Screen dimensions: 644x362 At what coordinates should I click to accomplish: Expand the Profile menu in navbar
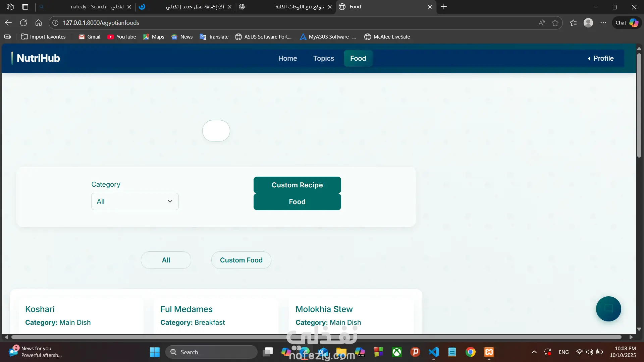600,58
